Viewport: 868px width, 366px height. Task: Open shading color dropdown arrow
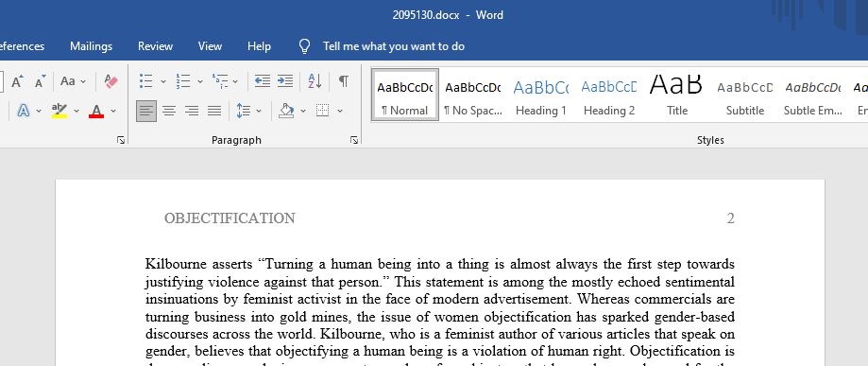[303, 111]
